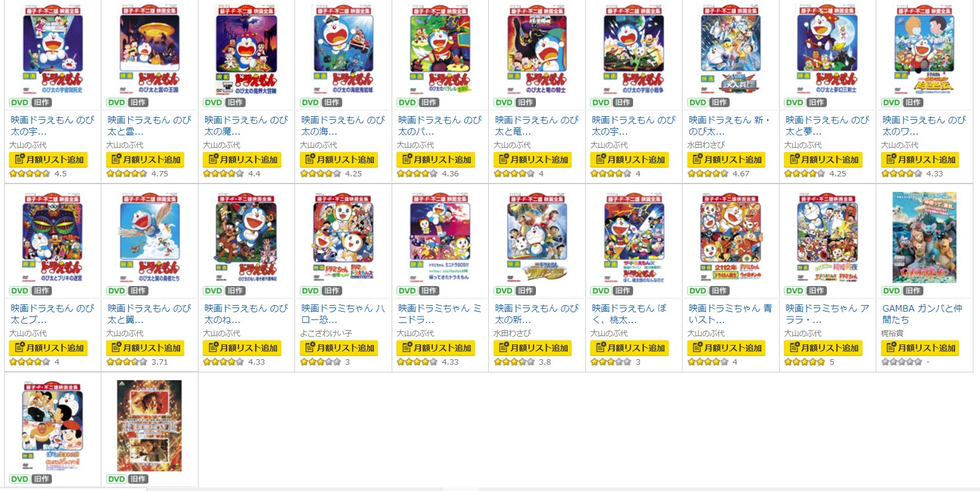Image resolution: width=980 pixels, height=491 pixels.
Task: Add のび太のパ… movie to monthly list
Action: click(436, 159)
